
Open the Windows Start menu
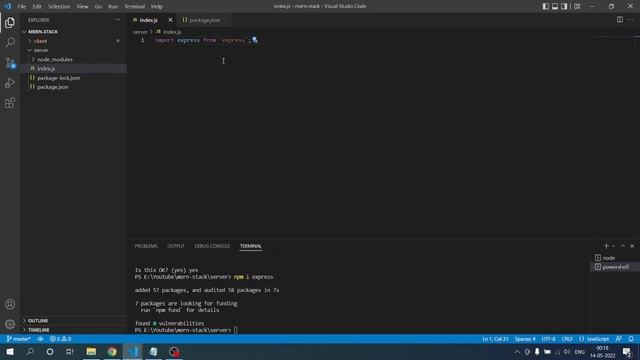[x=10, y=351]
